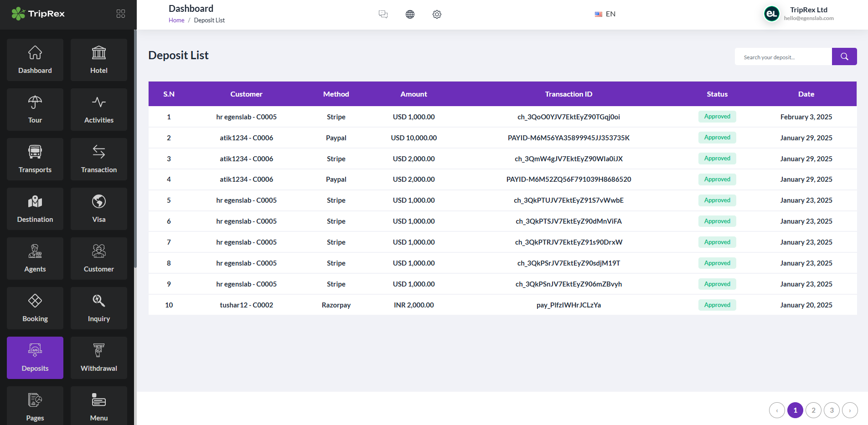Open the Hotel sidebar tile

[99, 60]
